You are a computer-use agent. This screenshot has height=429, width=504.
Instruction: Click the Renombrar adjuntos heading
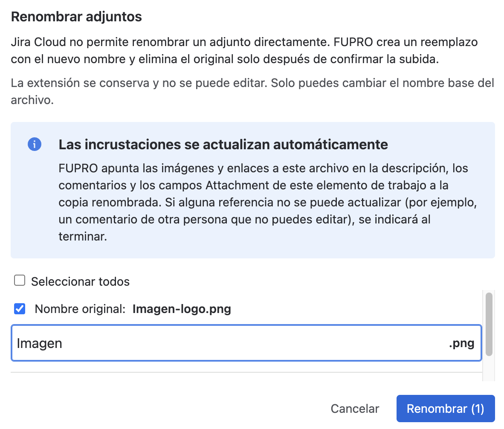(x=76, y=17)
